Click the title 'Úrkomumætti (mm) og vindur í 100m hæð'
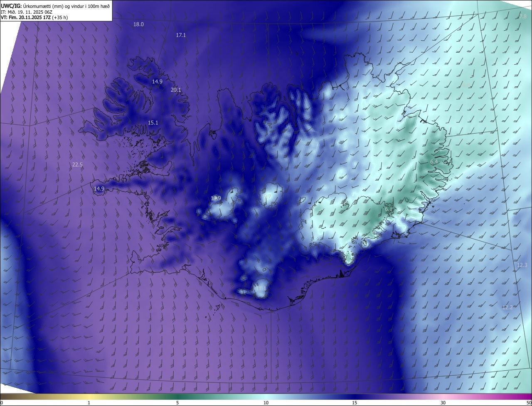Viewport: 532px width, 406px height. (x=66, y=6)
